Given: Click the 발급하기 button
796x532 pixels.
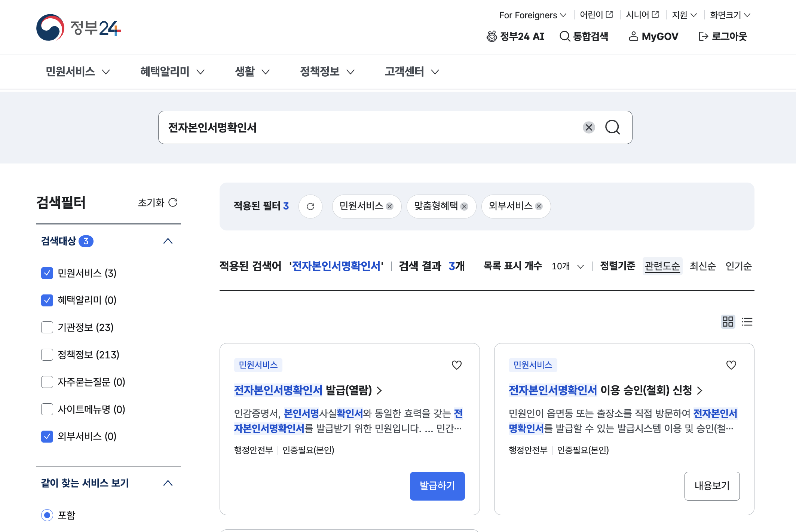Looking at the screenshot, I should point(437,486).
